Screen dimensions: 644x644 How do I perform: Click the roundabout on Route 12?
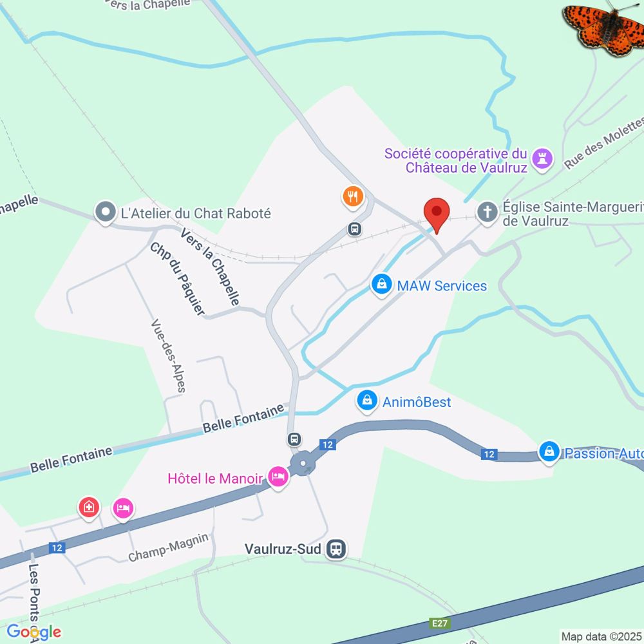click(x=303, y=463)
